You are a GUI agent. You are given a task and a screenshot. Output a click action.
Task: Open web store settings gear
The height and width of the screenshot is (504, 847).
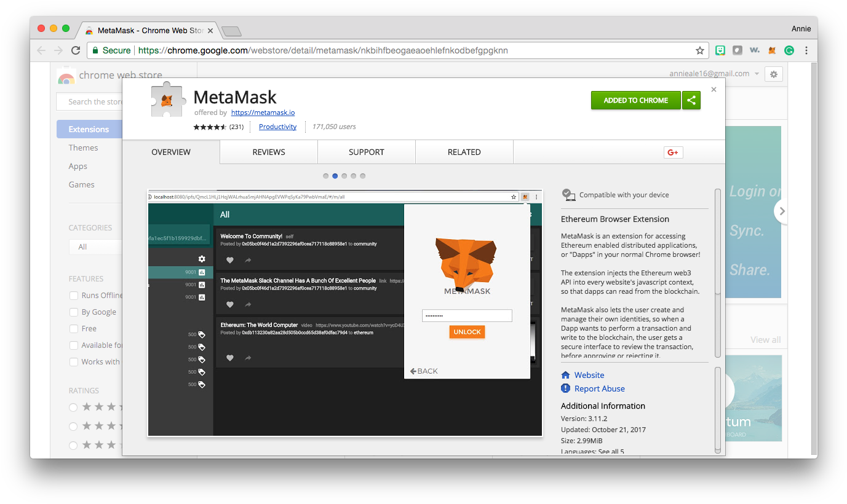pyautogui.click(x=774, y=74)
